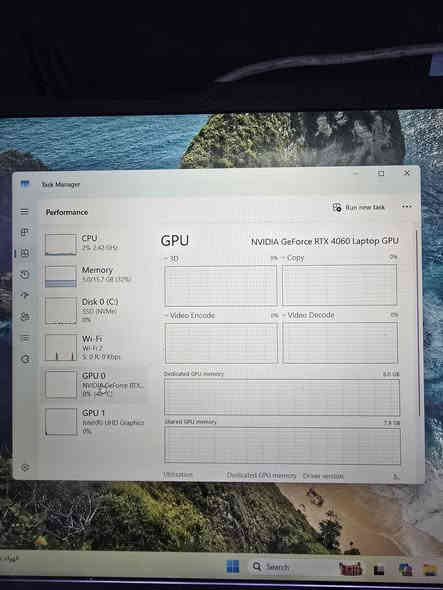Click the 'NVIDIA GeForce RTX 4060 Laptop GPU' title
443x590 pixels.
tap(325, 241)
